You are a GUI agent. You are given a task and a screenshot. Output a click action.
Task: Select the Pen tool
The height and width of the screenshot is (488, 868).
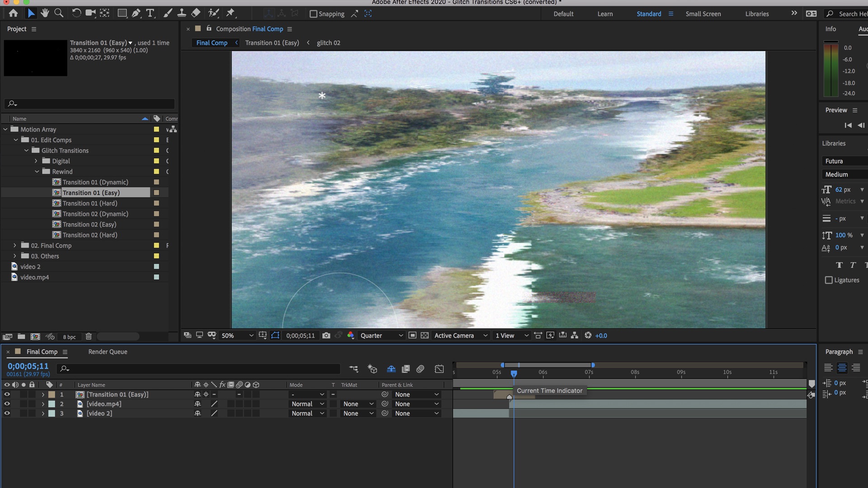pos(136,13)
